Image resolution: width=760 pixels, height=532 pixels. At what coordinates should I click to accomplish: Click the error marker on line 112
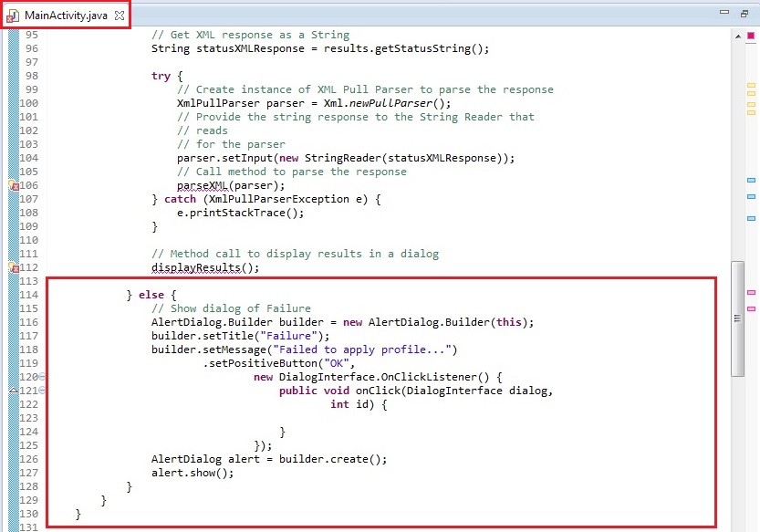pyautogui.click(x=13, y=267)
